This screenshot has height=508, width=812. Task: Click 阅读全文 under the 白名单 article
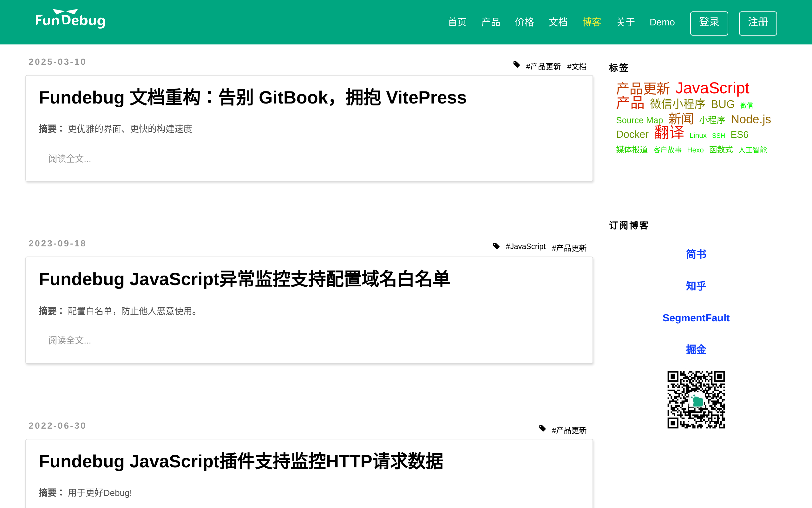point(70,340)
